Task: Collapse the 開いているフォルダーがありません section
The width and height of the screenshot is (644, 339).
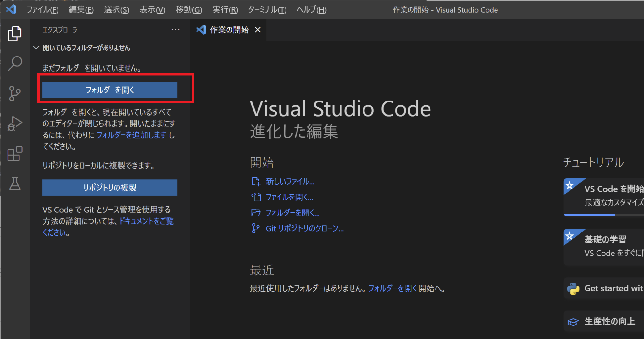Action: coord(36,48)
